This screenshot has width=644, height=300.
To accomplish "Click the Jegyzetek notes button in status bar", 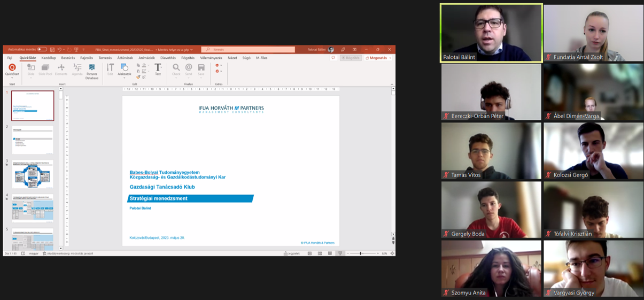I will click(x=292, y=253).
